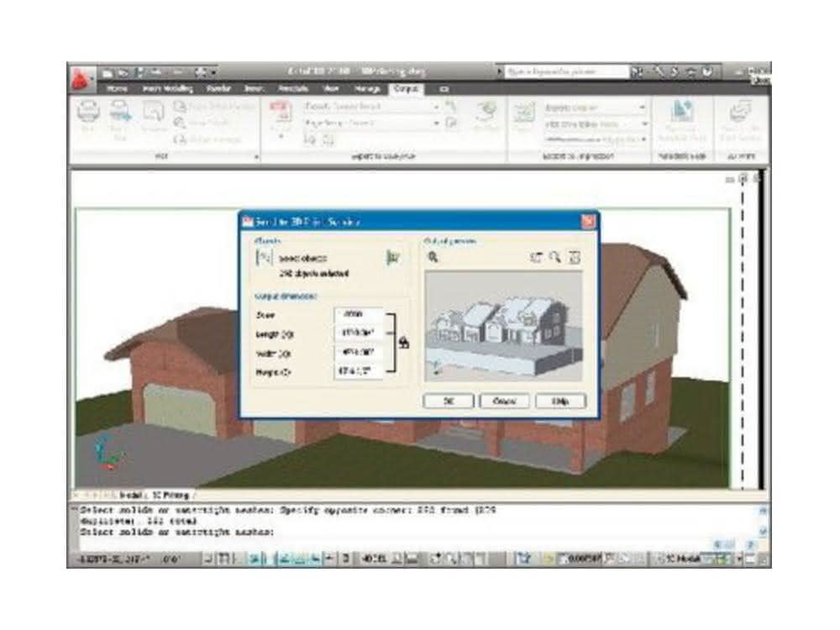This screenshot has width=840, height=630.
Task: Expand the Plot panel launcher arrow
Action: [256, 157]
